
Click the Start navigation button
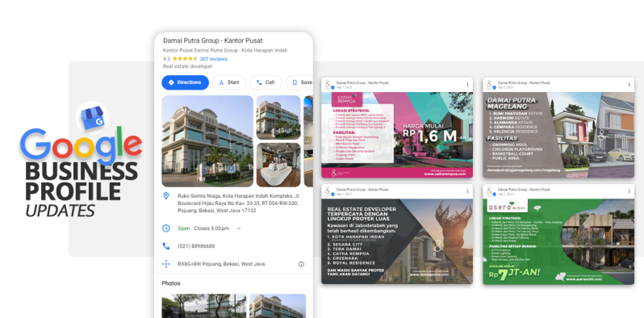click(229, 82)
